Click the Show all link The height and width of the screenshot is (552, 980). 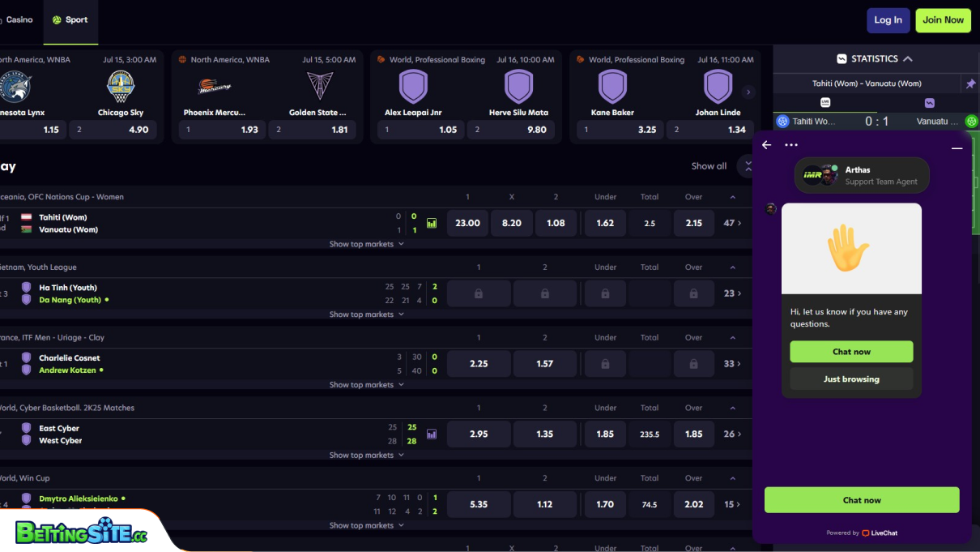click(709, 166)
